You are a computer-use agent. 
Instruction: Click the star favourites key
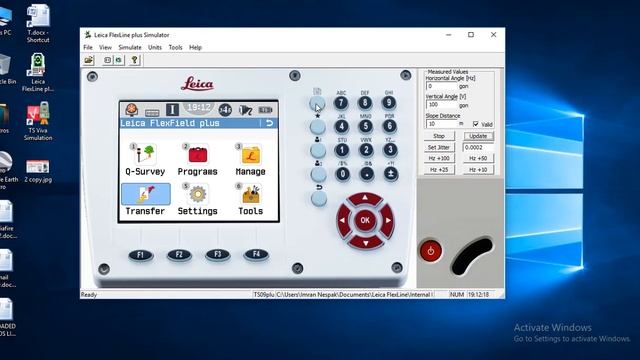318,127
